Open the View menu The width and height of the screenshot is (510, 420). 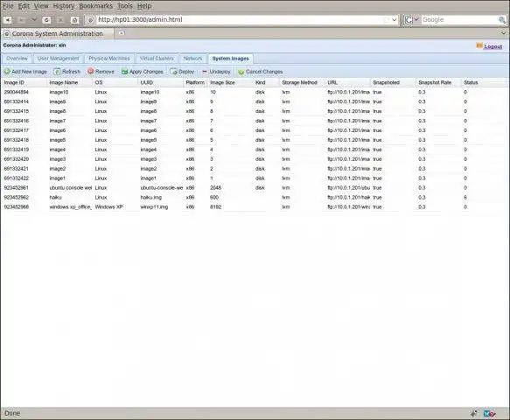pos(41,6)
